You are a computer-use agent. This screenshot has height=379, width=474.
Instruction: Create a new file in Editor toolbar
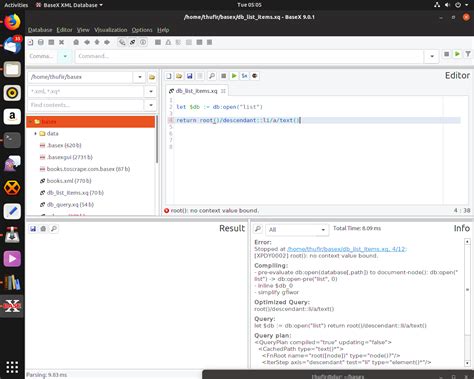[x=169, y=76]
